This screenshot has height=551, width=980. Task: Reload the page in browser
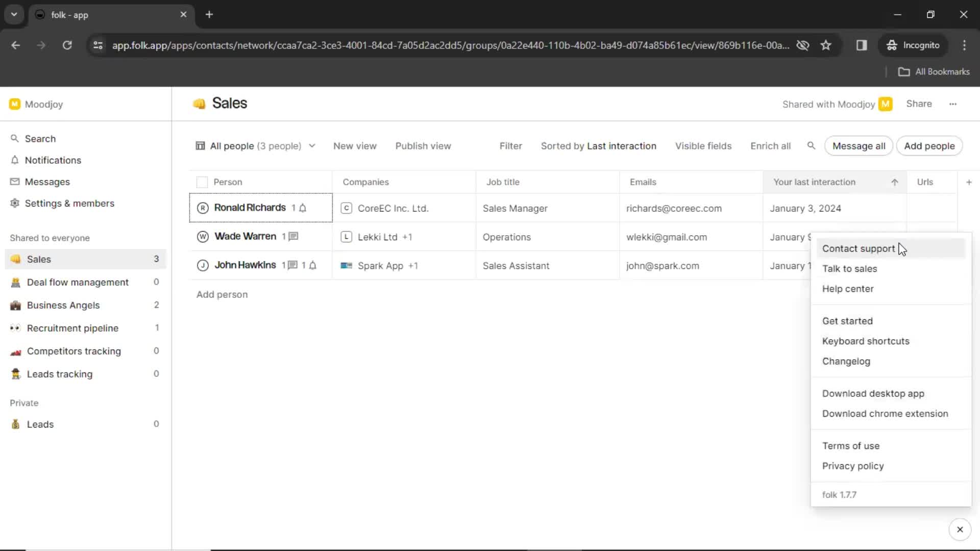click(67, 45)
